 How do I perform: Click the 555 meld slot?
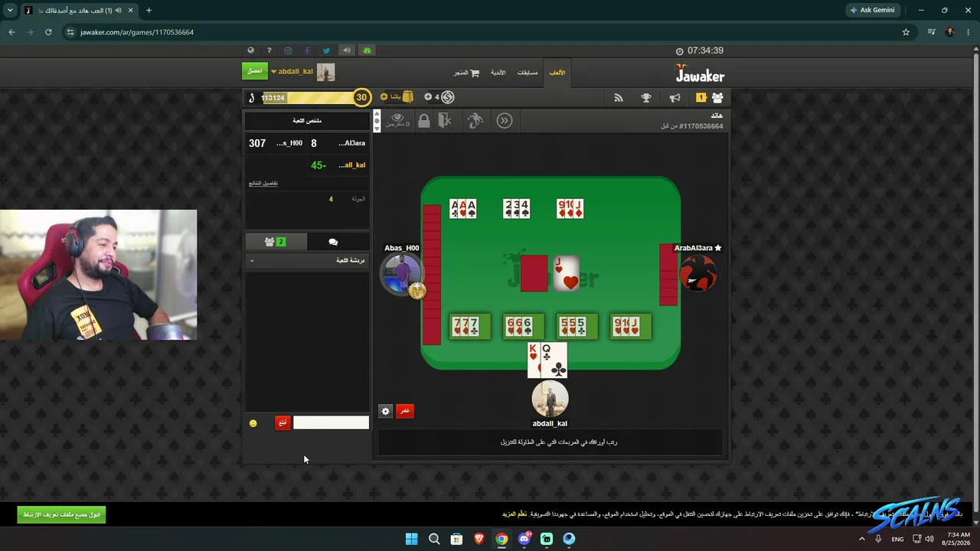[577, 327]
